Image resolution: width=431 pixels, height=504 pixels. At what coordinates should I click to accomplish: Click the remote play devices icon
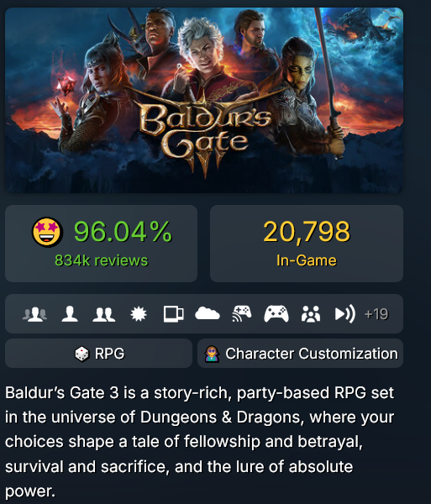pos(173,314)
